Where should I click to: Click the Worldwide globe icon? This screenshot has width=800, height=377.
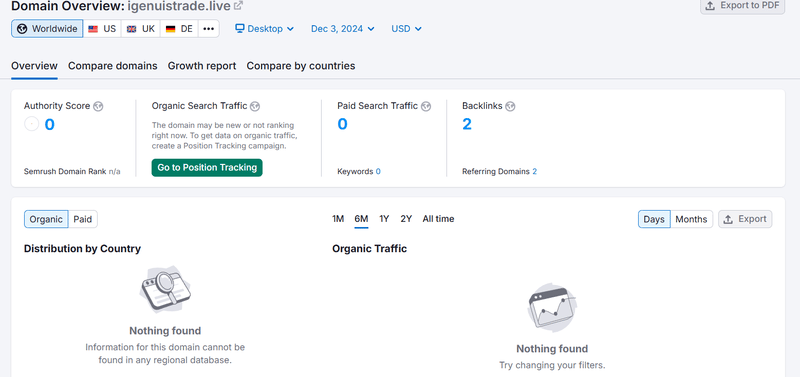click(x=22, y=29)
